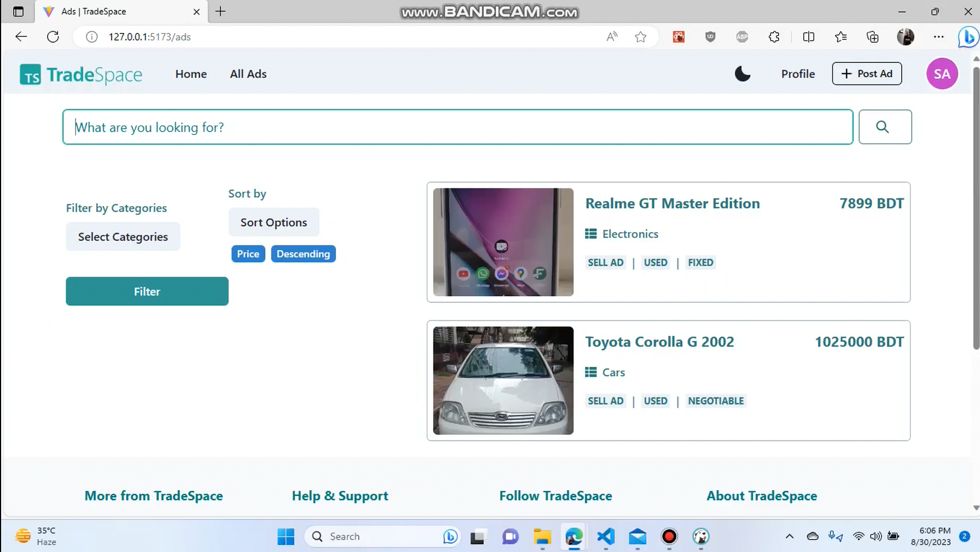Viewport: 980px width, 552px height.
Task: Click the Price sort tag
Action: 248,254
